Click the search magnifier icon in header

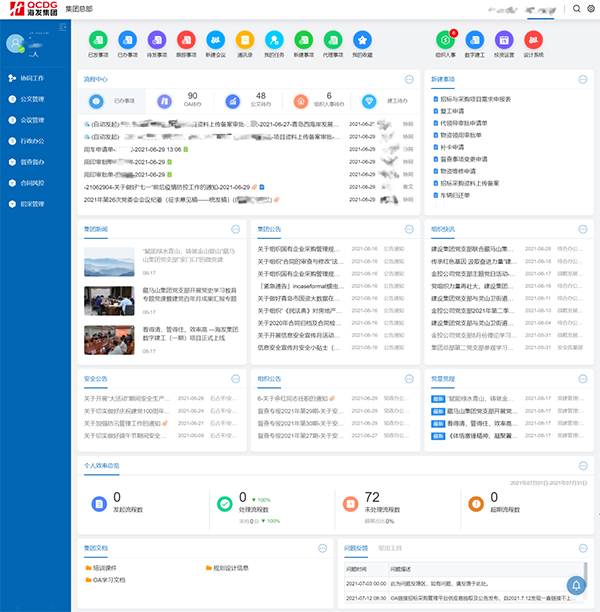(x=577, y=9)
